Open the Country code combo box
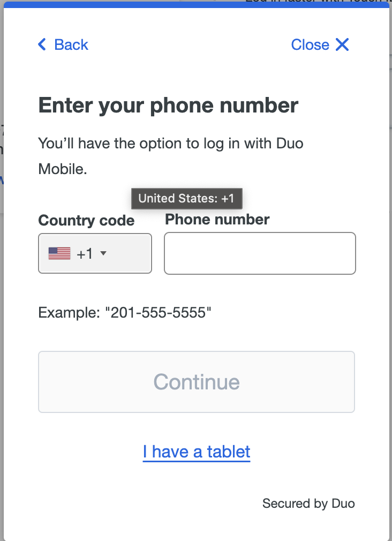392x541 pixels. pos(95,253)
